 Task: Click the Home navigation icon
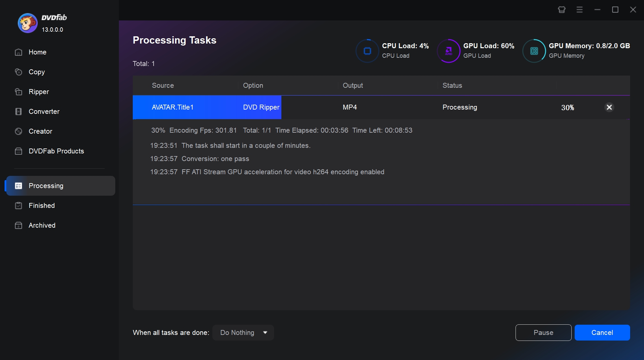coord(18,52)
